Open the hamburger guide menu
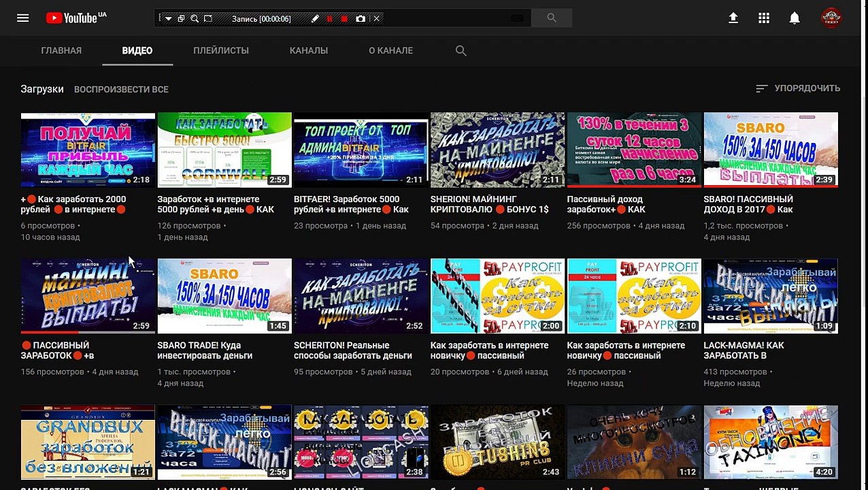Image resolution: width=868 pixels, height=490 pixels. 23,18
